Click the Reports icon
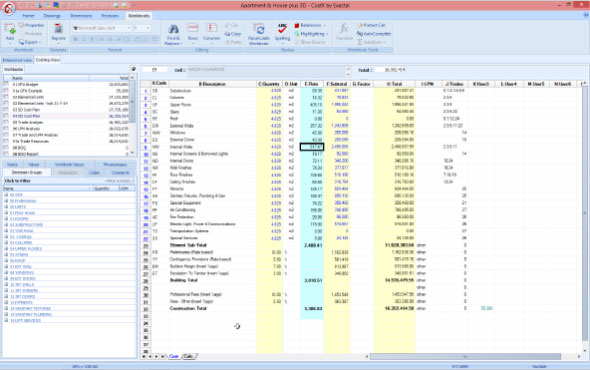590x370 pixels. [58, 29]
